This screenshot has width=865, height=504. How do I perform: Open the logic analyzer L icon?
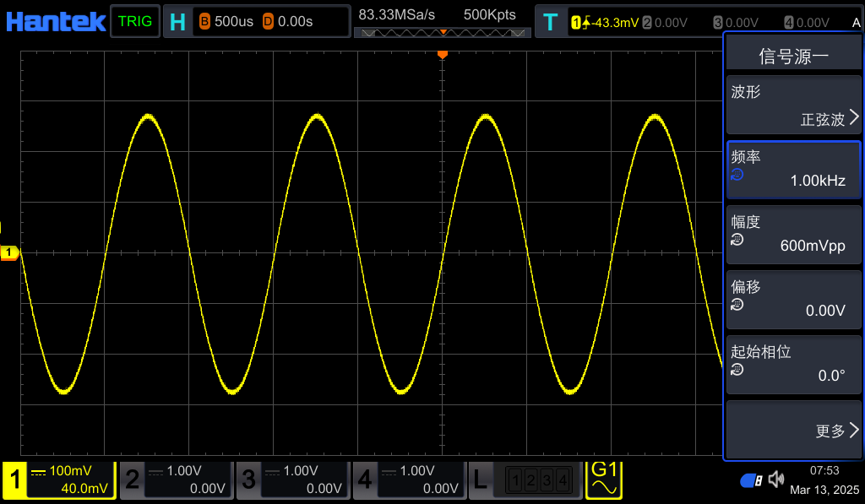pyautogui.click(x=480, y=480)
